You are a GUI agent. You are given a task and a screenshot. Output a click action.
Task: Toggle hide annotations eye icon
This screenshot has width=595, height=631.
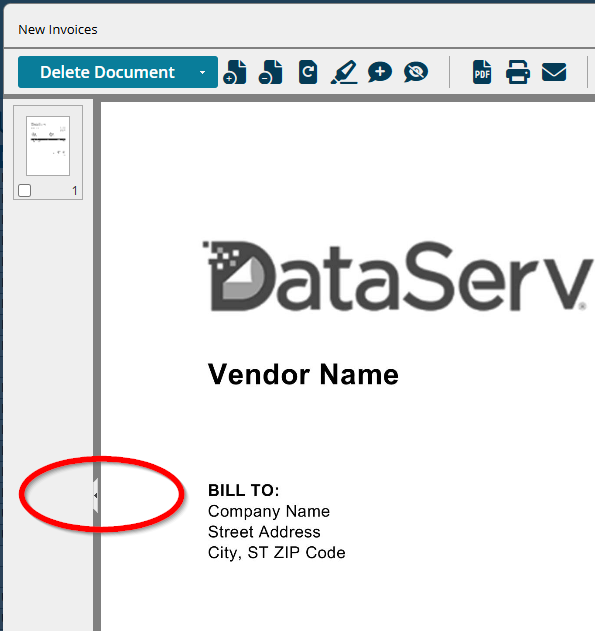[416, 72]
